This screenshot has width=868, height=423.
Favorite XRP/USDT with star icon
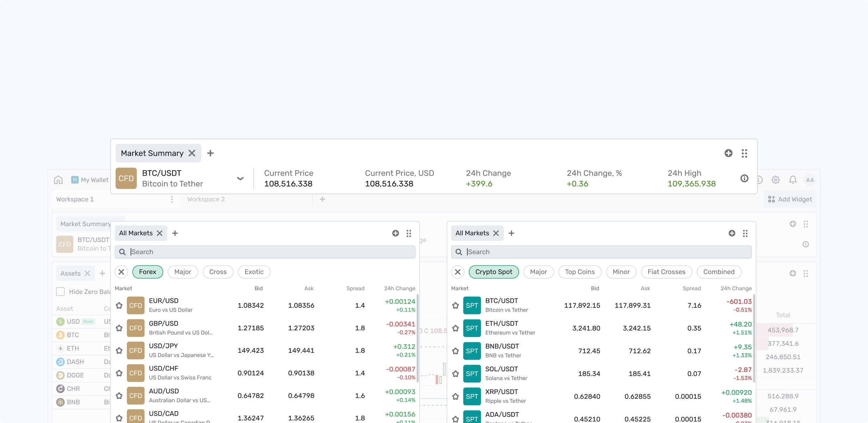click(455, 396)
